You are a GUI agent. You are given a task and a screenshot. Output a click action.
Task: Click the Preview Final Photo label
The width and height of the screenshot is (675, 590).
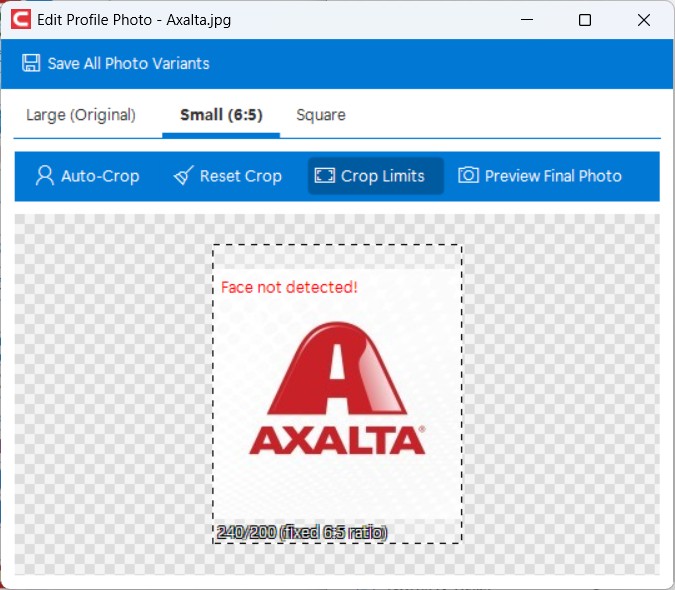(x=553, y=176)
